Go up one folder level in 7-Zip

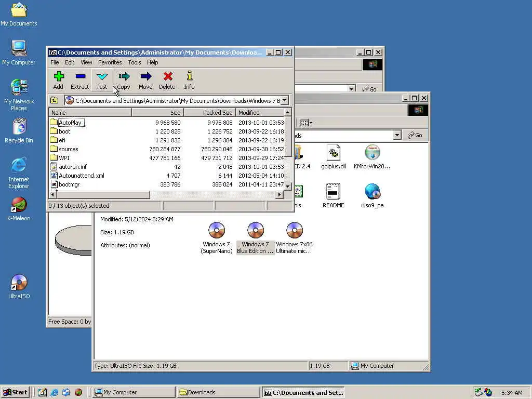click(54, 100)
